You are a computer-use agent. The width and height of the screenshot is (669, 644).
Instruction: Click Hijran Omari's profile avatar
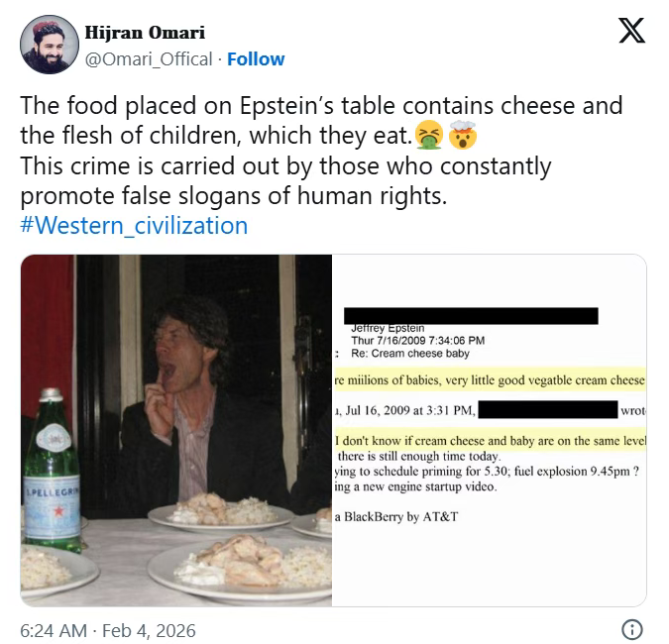pos(50,45)
